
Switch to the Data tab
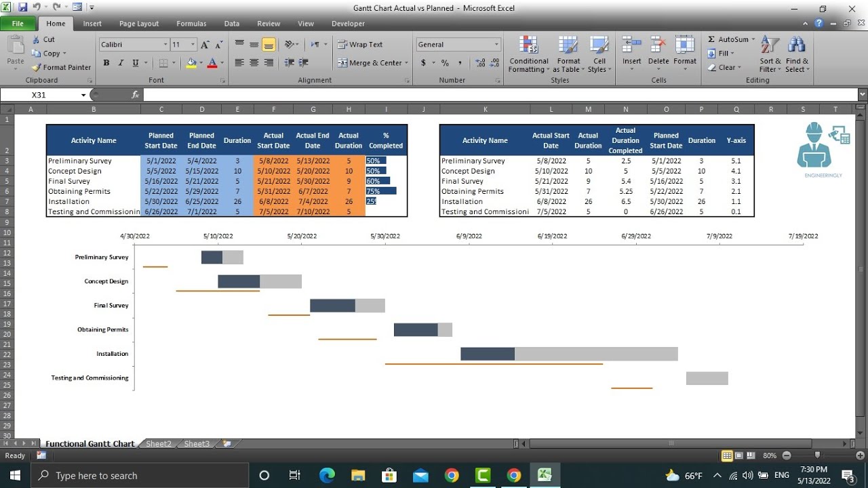(x=232, y=24)
